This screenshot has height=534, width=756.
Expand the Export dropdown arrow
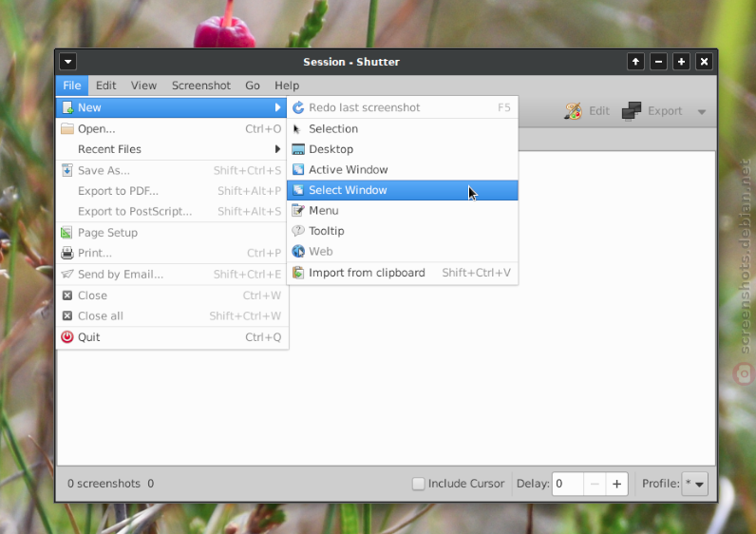coord(702,112)
